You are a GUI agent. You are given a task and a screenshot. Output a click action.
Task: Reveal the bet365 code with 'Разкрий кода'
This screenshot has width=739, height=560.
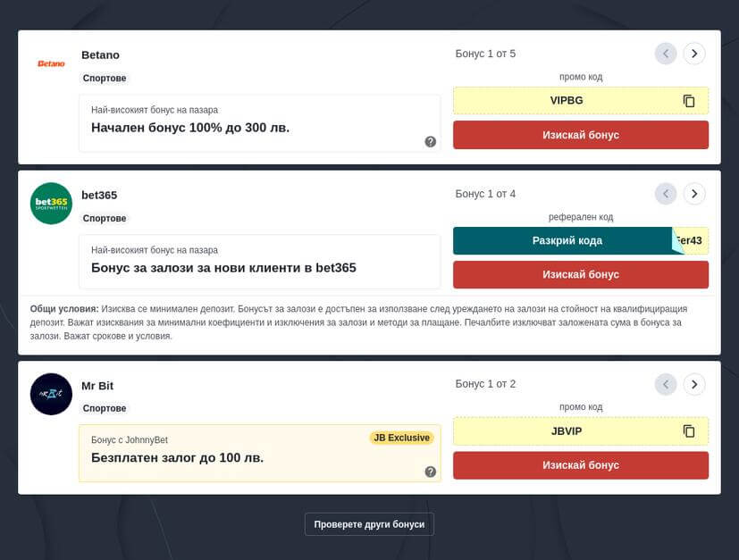[567, 241]
